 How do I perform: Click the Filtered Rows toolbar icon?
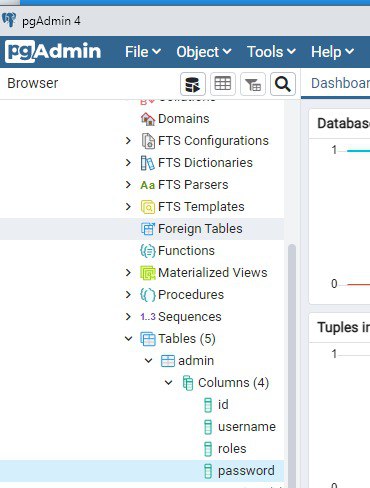(253, 84)
